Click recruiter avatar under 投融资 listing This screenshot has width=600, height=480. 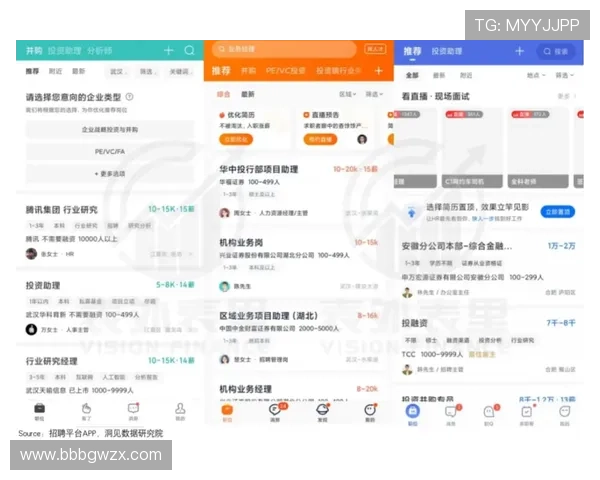click(407, 369)
